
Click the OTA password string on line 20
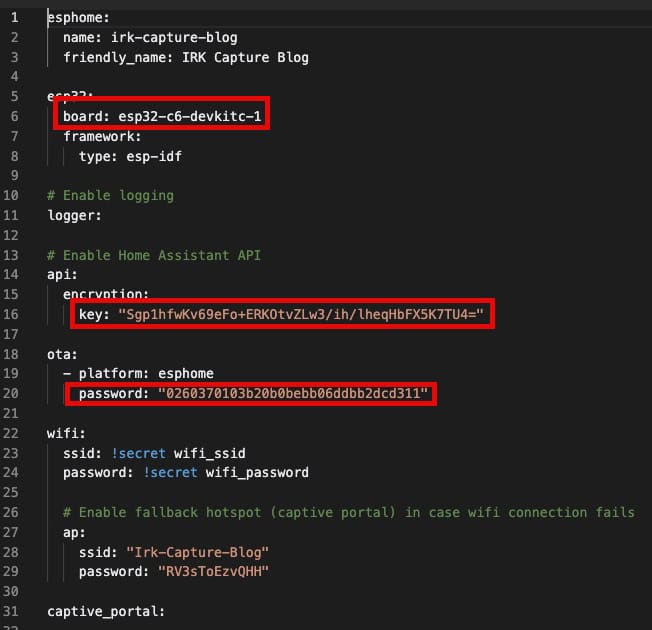click(x=295, y=394)
